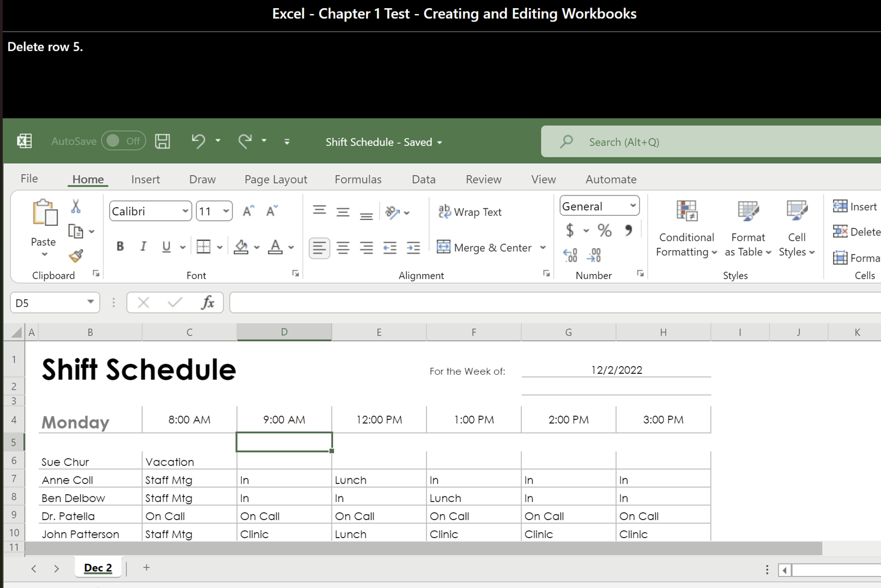Click in the Search box
Image resolution: width=881 pixels, height=588 pixels.
click(x=711, y=142)
